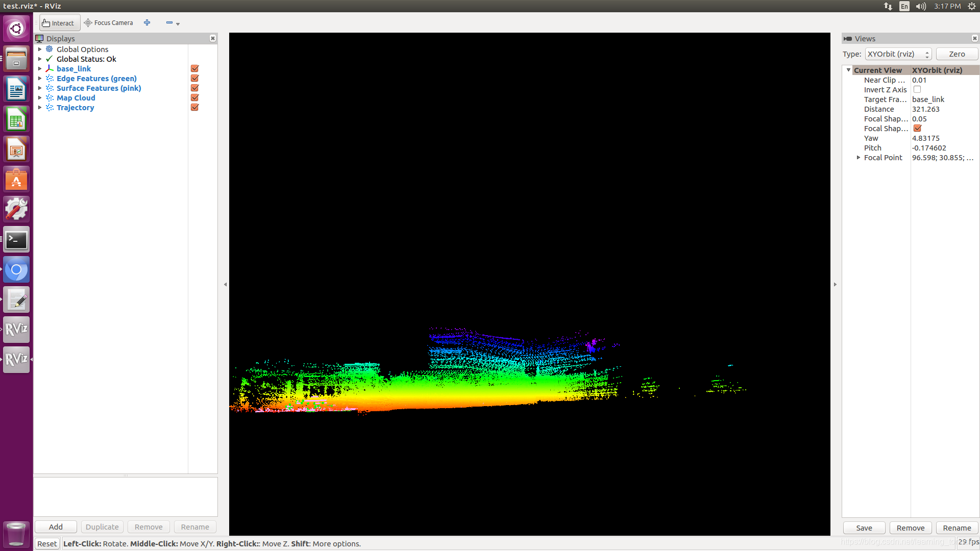Open the system sound volume indicator

[x=921, y=7]
